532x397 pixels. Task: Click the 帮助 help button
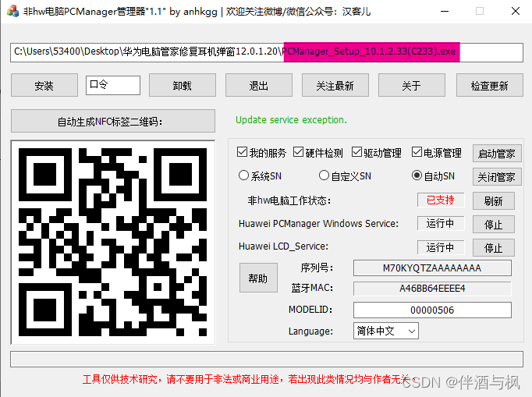258,278
